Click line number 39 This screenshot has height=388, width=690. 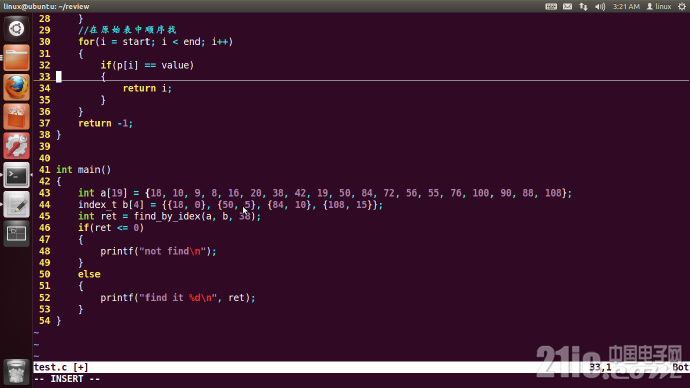(x=44, y=146)
